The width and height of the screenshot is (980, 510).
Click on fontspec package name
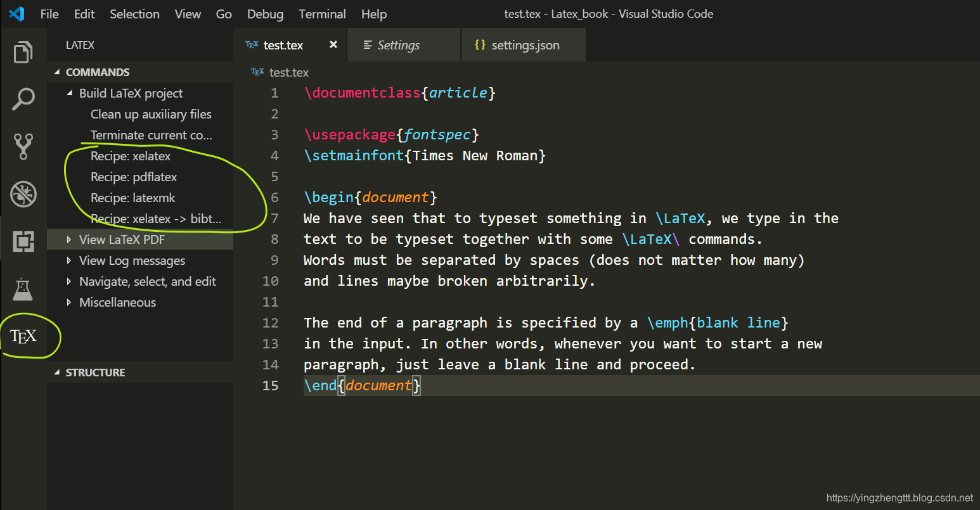pos(437,135)
